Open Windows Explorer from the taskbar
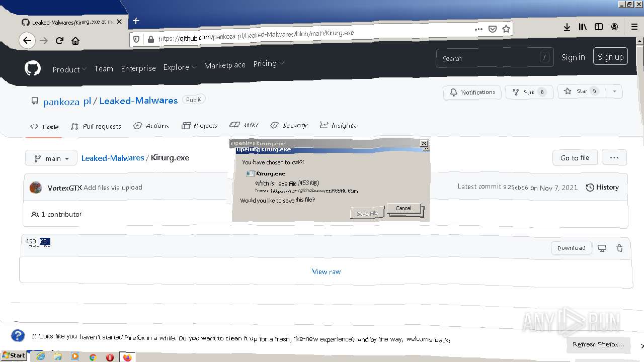Viewport: 644px width, 362px height. coord(58,356)
